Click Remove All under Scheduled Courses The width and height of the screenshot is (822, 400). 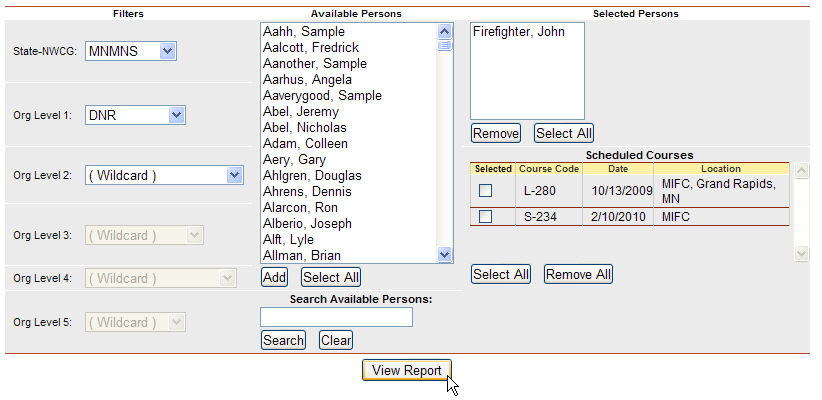(x=578, y=274)
